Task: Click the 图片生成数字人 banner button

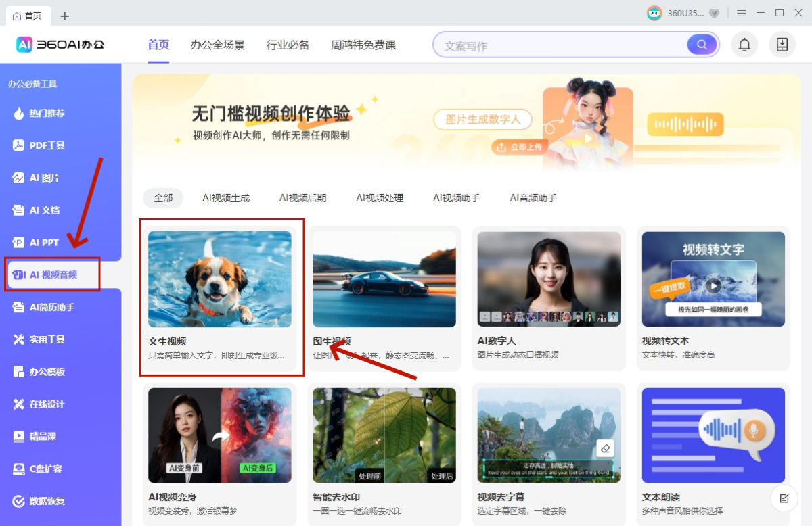Action: tap(482, 120)
